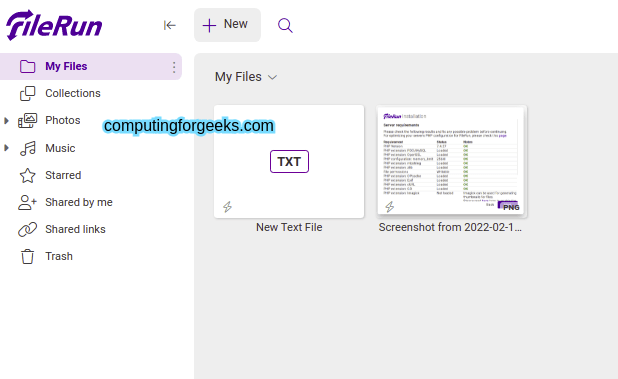The width and height of the screenshot is (618, 379).
Task: Open Shared links
Action: point(75,229)
